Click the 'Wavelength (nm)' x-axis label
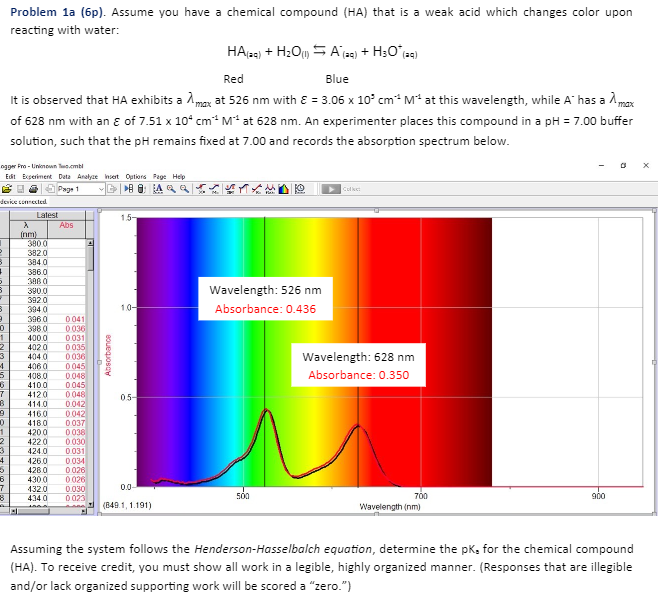This screenshot has width=663, height=603. [x=389, y=507]
